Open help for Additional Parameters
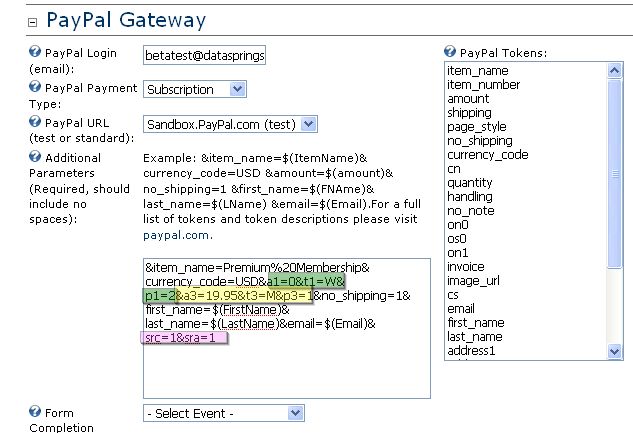 (x=35, y=157)
